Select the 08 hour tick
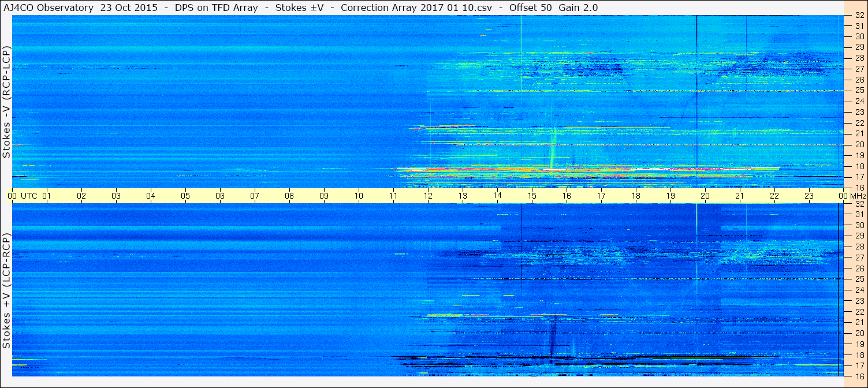This screenshot has height=388, width=868. pyautogui.click(x=289, y=196)
